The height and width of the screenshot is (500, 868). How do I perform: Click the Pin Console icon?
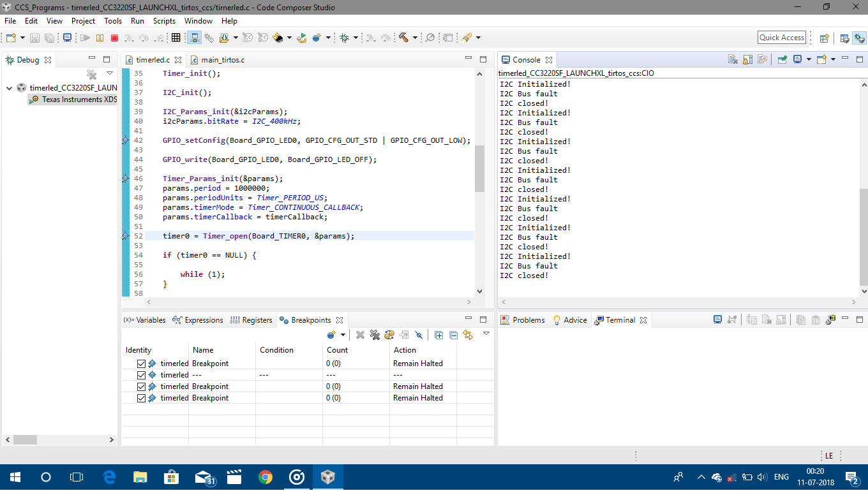[x=782, y=59]
